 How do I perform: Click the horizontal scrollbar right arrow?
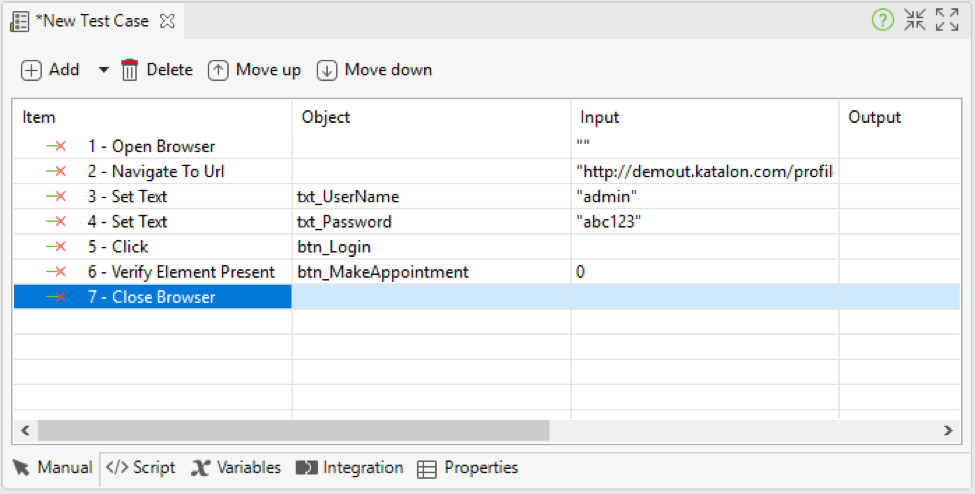[x=948, y=430]
